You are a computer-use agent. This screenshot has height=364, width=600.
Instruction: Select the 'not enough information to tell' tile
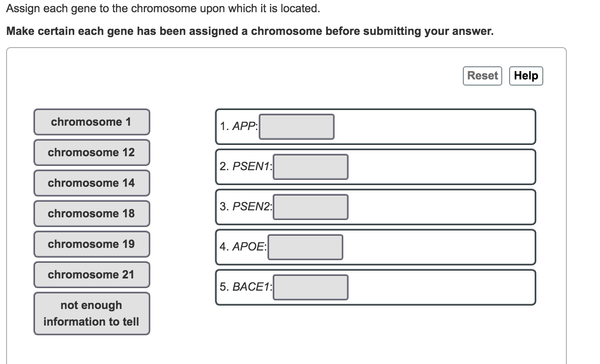91,313
